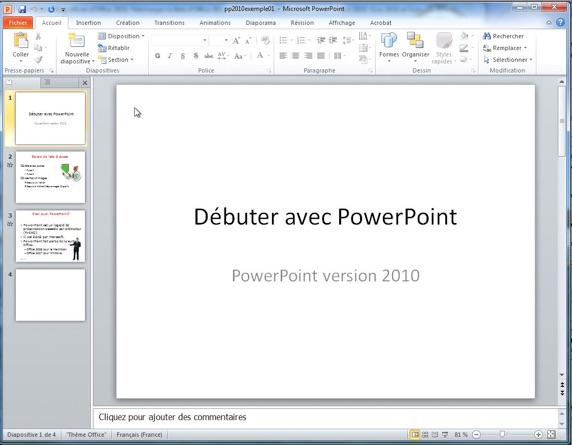Save the presentation using the floppy disk icon

click(22, 9)
